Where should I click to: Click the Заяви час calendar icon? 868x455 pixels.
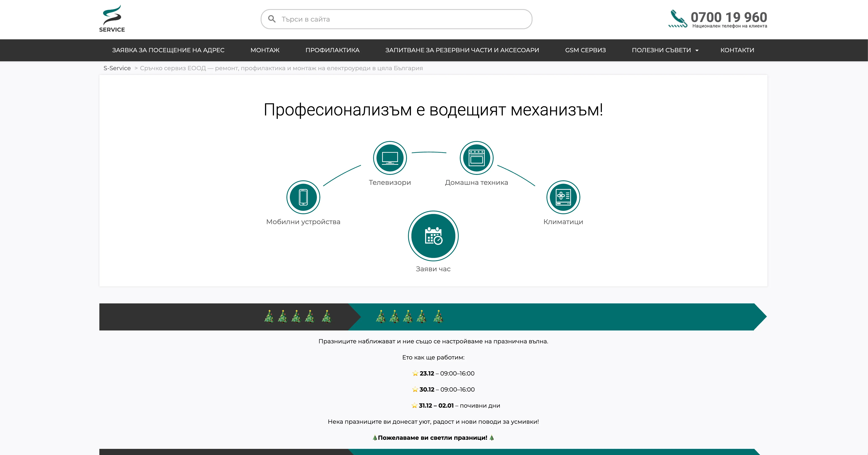tap(433, 236)
